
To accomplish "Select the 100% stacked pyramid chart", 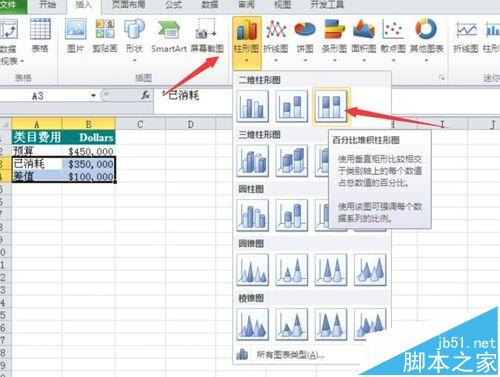I will tap(331, 324).
